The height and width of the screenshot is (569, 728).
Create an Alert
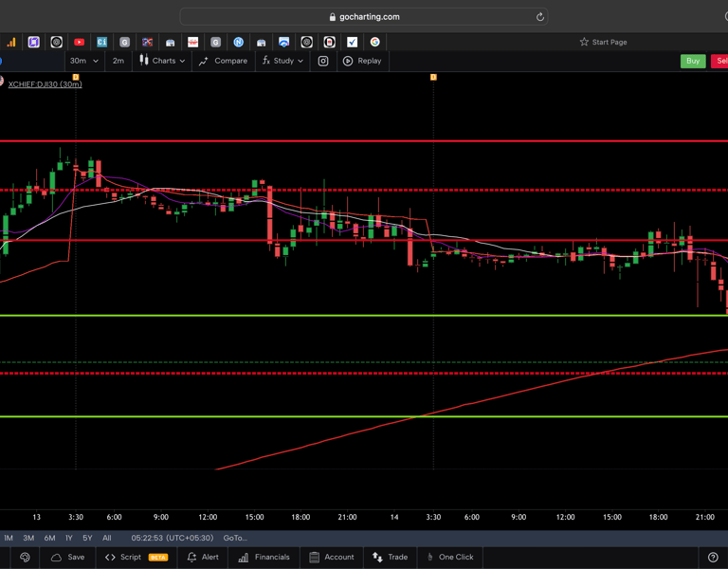pos(203,557)
